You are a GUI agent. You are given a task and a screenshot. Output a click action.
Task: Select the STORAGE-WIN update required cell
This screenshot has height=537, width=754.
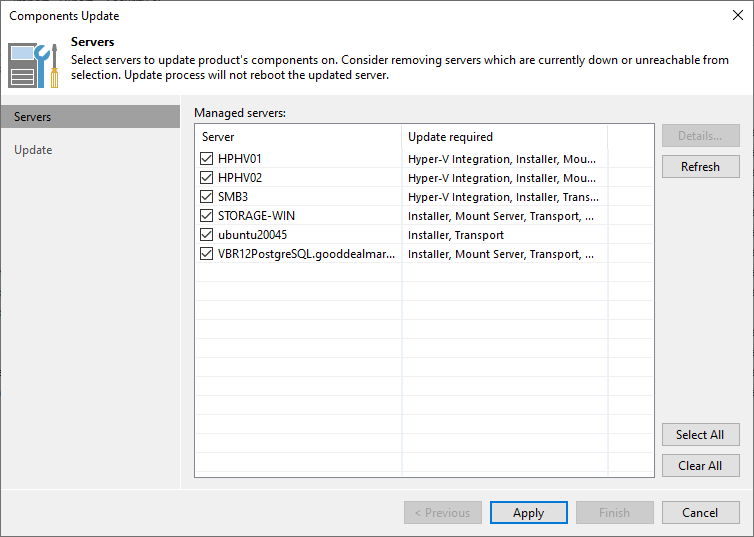[504, 216]
